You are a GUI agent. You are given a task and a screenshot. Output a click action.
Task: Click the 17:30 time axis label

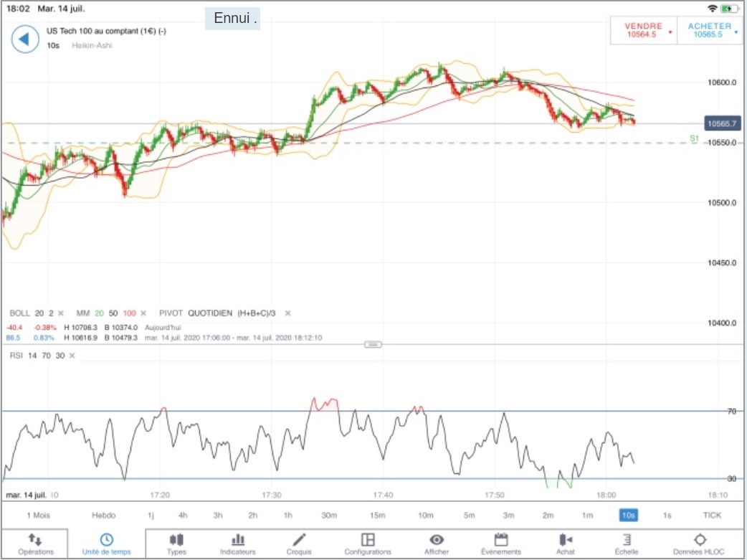point(271,495)
